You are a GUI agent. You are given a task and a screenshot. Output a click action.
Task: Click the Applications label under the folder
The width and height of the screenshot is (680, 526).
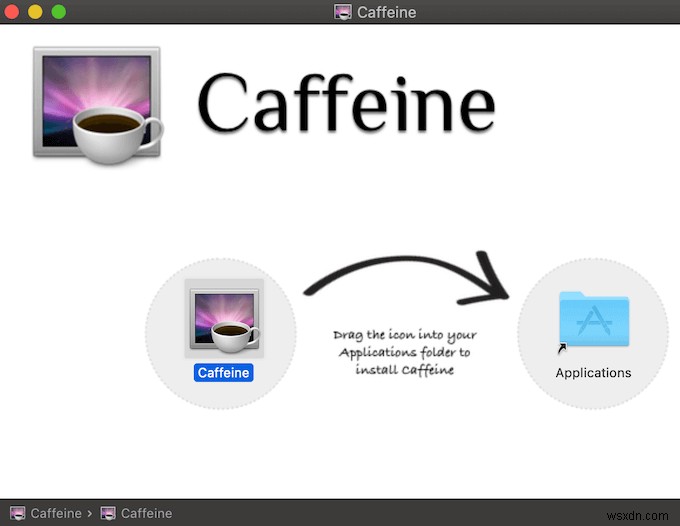pos(593,373)
